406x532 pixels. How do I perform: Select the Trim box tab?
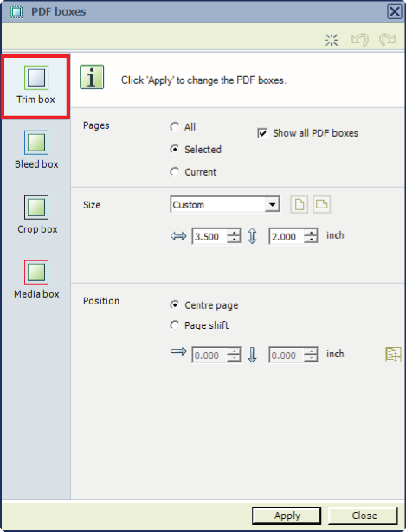[35, 87]
